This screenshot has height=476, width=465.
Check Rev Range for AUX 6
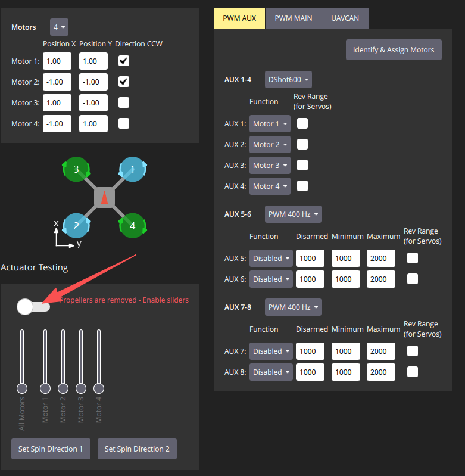(413, 279)
